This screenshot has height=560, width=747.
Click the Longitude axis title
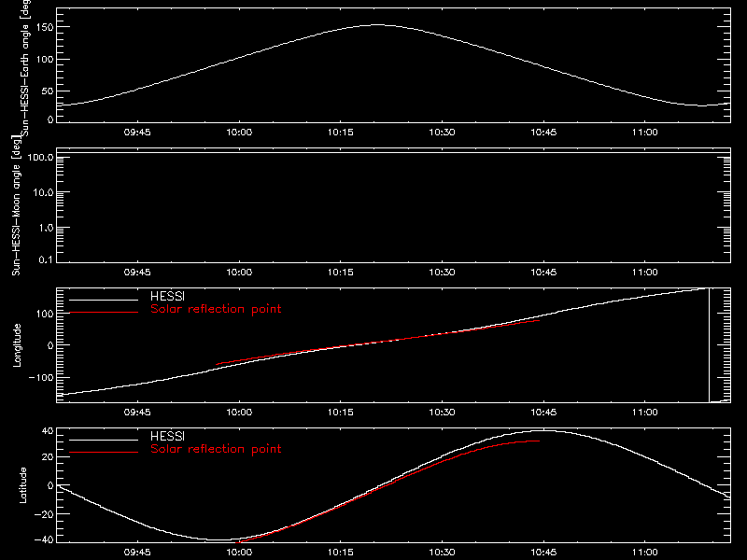point(17,345)
